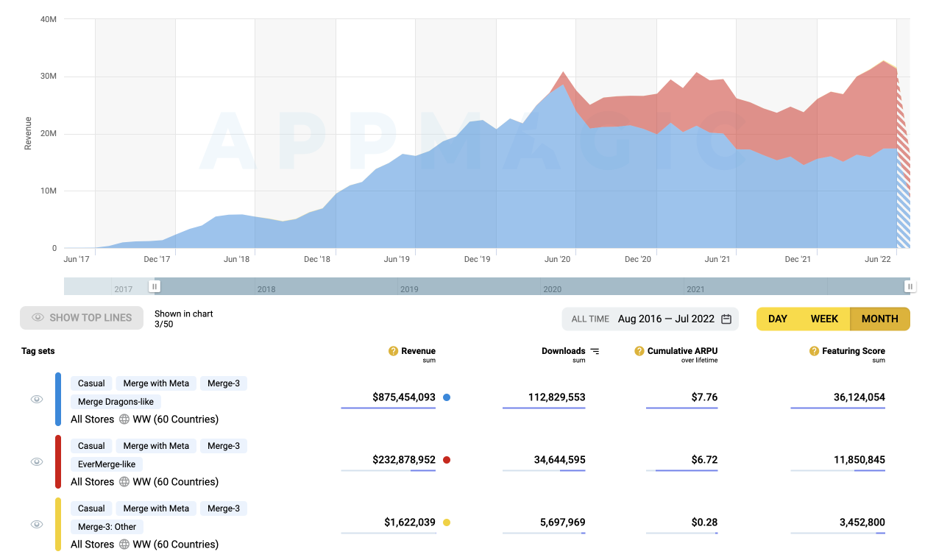Click the Featuring Score help icon
Viewport: 950px width, 560px height.
(814, 351)
